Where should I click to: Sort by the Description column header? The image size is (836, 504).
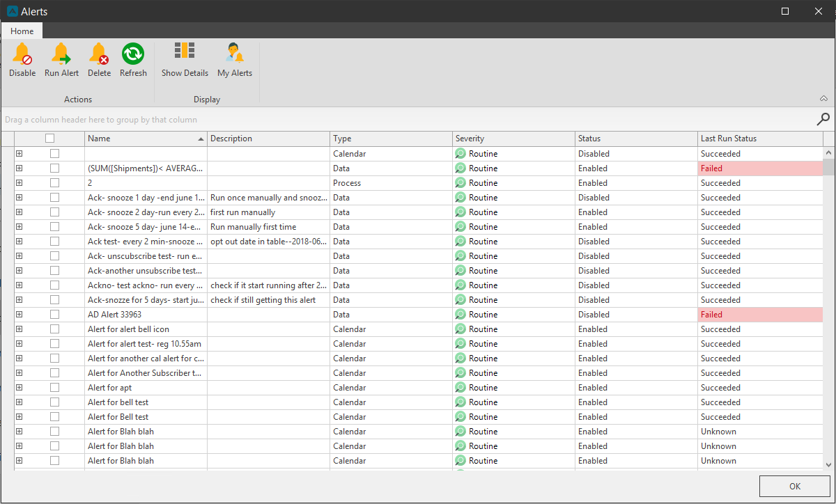(x=269, y=139)
